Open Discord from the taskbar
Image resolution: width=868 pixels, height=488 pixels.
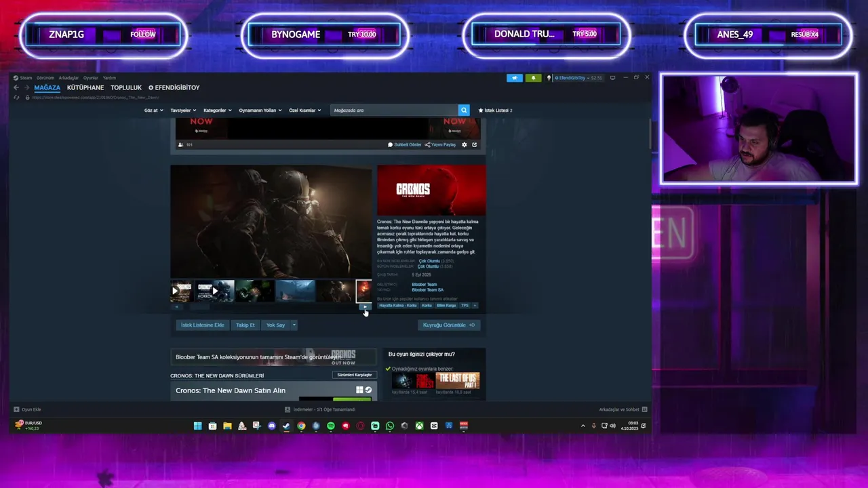pyautogui.click(x=271, y=426)
